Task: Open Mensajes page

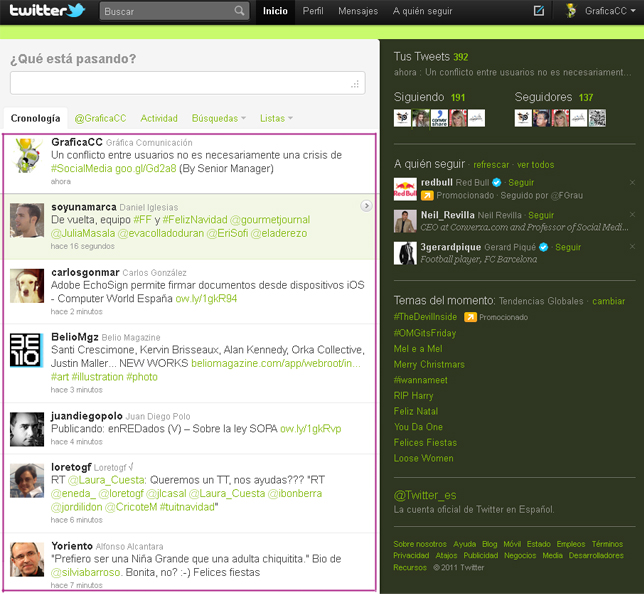Action: click(x=358, y=11)
